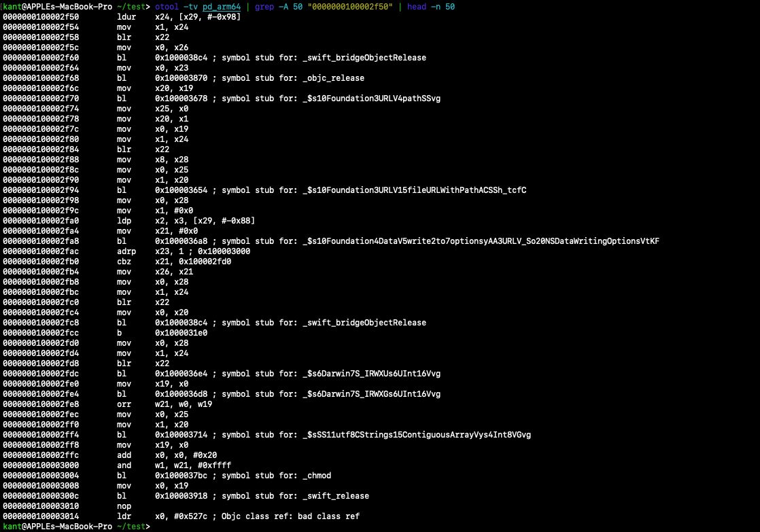Click the _$s6Darwin7S_IRWXGs6UInt16Vvg symbol
The image size is (760, 532).
click(372, 394)
